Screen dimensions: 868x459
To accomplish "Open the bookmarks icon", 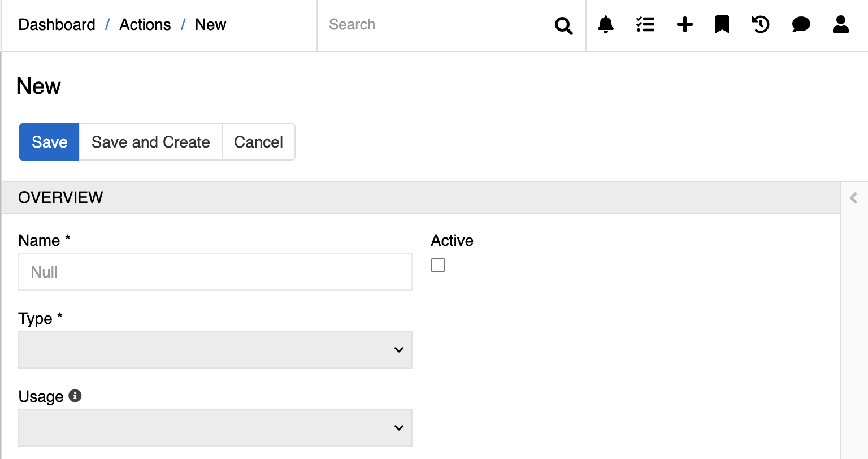I will click(x=722, y=25).
